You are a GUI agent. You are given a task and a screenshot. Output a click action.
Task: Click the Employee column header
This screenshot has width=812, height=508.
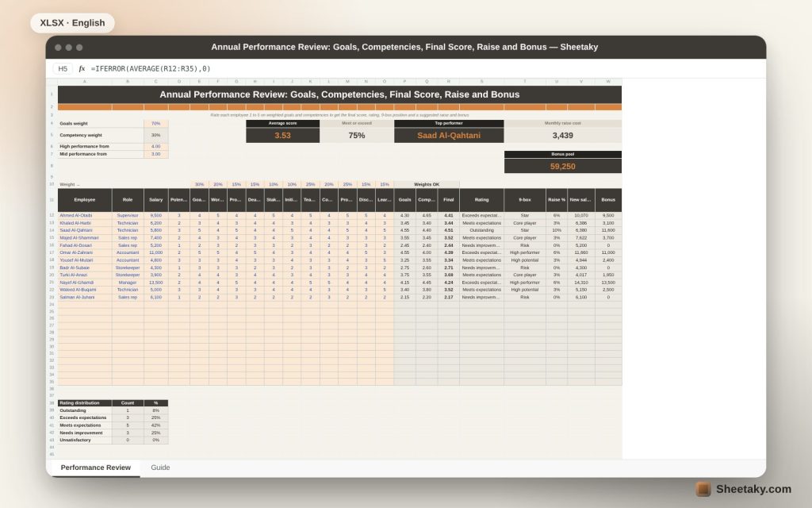pos(84,199)
